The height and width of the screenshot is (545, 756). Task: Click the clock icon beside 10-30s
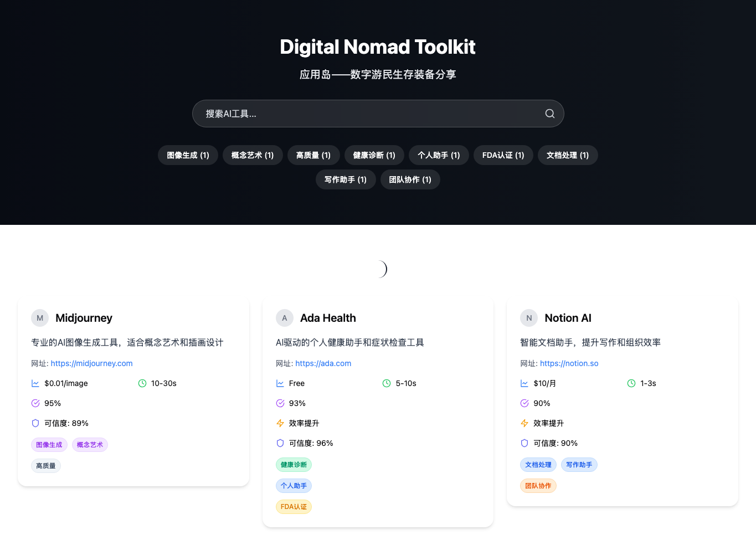[143, 383]
